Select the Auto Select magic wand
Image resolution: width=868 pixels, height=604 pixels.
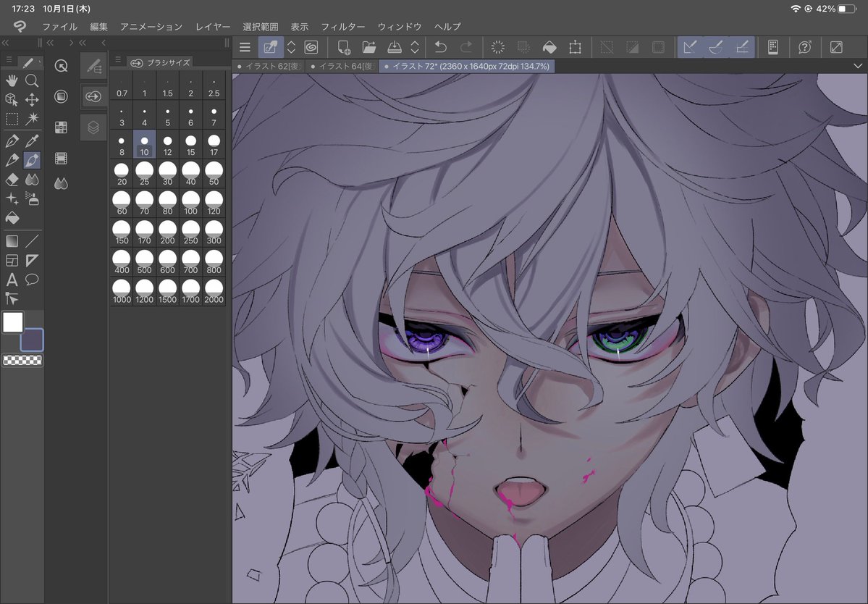32,119
